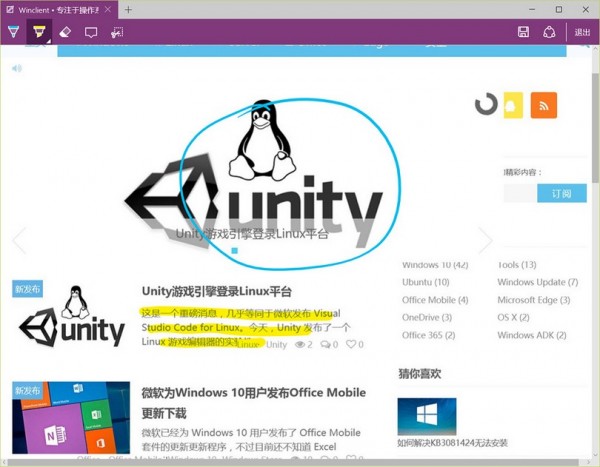Select the Clip tool with scissors icon

(117, 32)
